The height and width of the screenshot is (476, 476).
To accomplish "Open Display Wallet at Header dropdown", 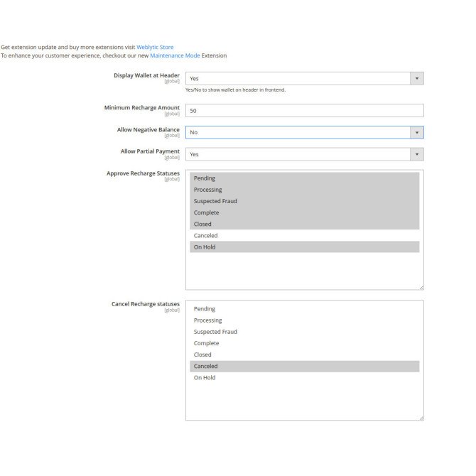I will pyautogui.click(x=305, y=79).
